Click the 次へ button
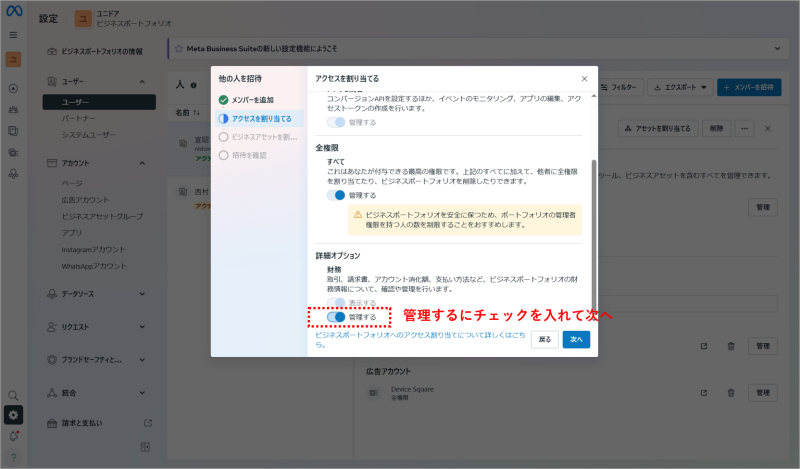This screenshot has height=469, width=800. pyautogui.click(x=576, y=339)
